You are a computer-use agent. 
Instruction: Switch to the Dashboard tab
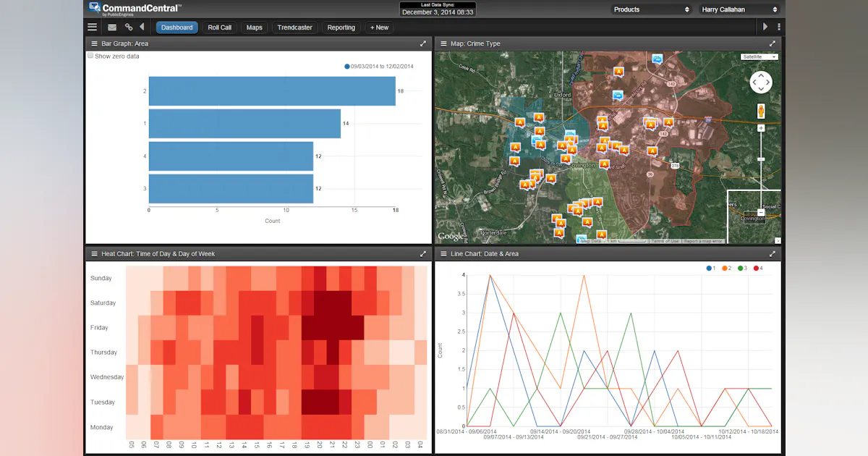coord(177,28)
